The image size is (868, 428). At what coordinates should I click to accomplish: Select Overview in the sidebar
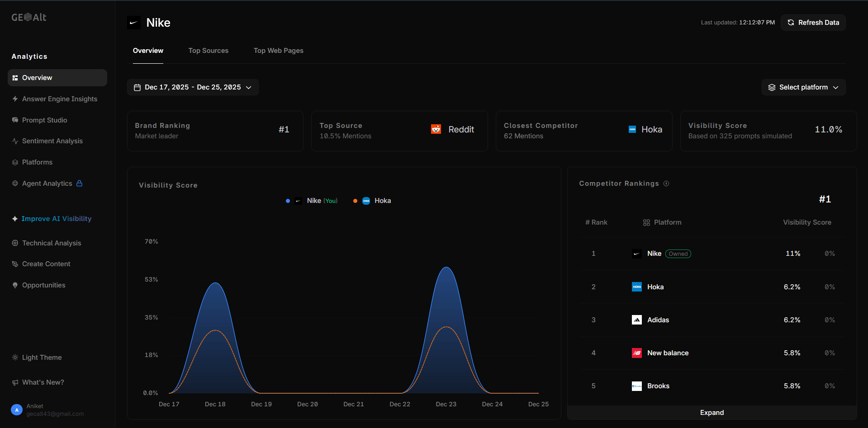[57, 78]
